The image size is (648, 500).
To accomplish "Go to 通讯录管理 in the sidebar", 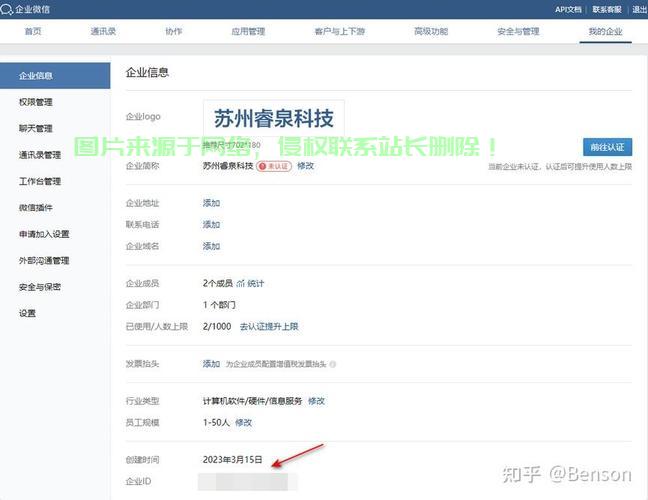I will (x=40, y=155).
